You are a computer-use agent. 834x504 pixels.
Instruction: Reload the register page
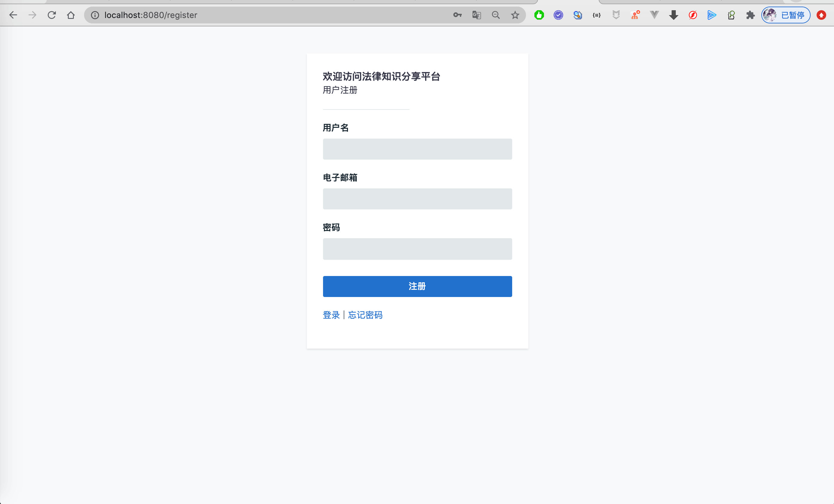[51, 15]
